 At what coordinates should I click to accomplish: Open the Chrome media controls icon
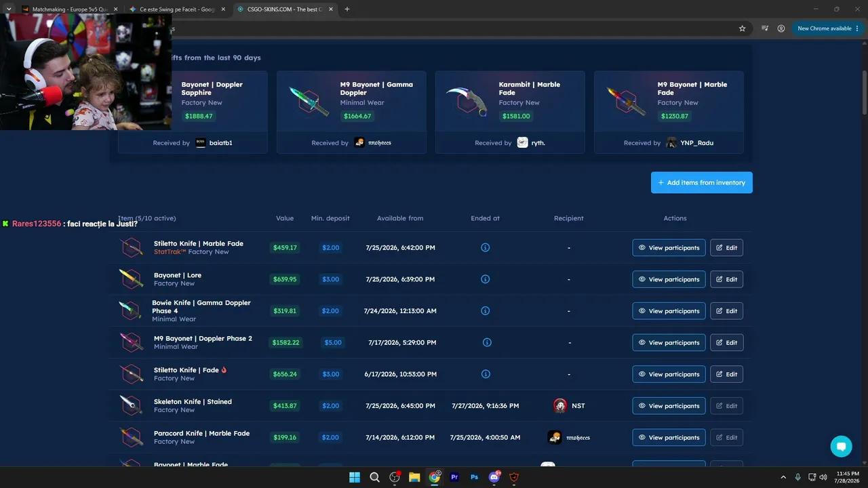[765, 28]
